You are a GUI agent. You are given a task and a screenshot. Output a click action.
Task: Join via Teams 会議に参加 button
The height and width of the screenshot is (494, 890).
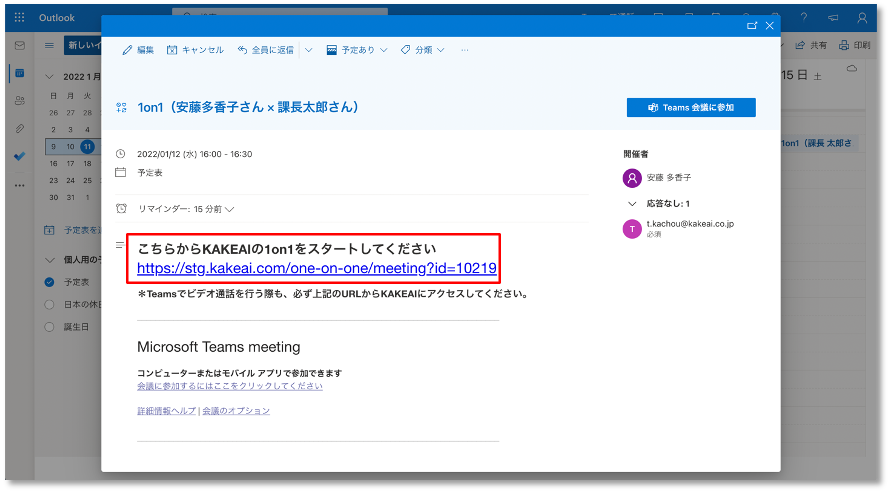pos(691,107)
